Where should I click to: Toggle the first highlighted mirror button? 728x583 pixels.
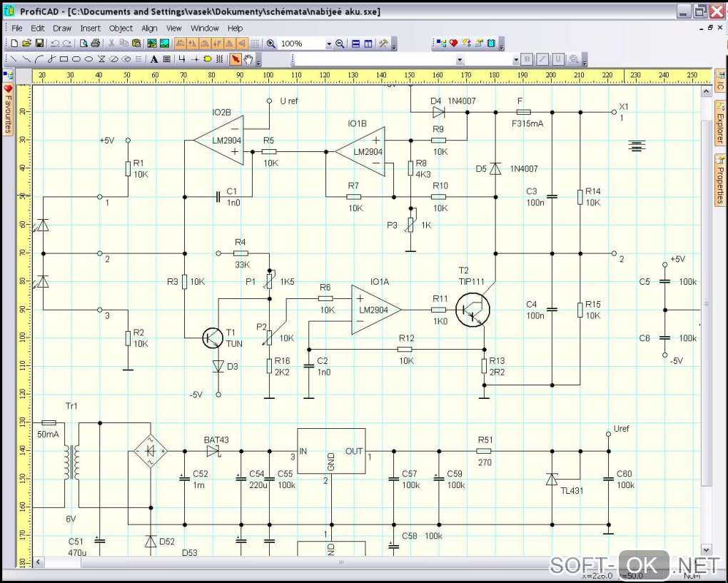coord(180,44)
